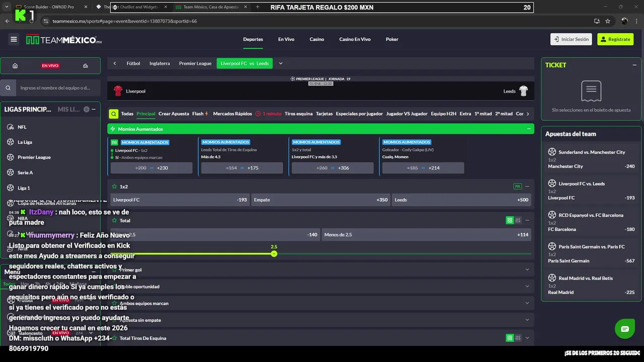Expand the Apuesta sin empate market
The width and height of the screenshot is (644, 362).
coord(527,320)
